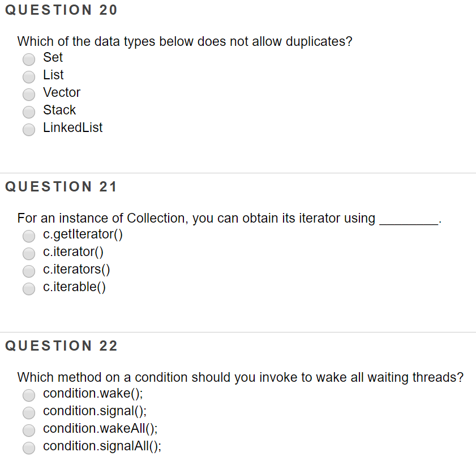Image resolution: width=476 pixels, height=469 pixels.
Task: Click the question text about Collection iterator
Action: coord(196,218)
